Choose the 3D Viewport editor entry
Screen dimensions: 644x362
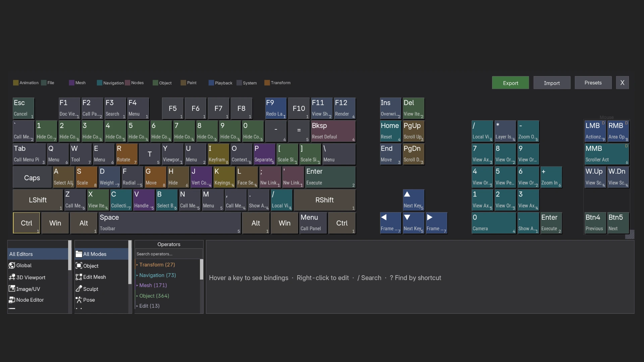38,277
